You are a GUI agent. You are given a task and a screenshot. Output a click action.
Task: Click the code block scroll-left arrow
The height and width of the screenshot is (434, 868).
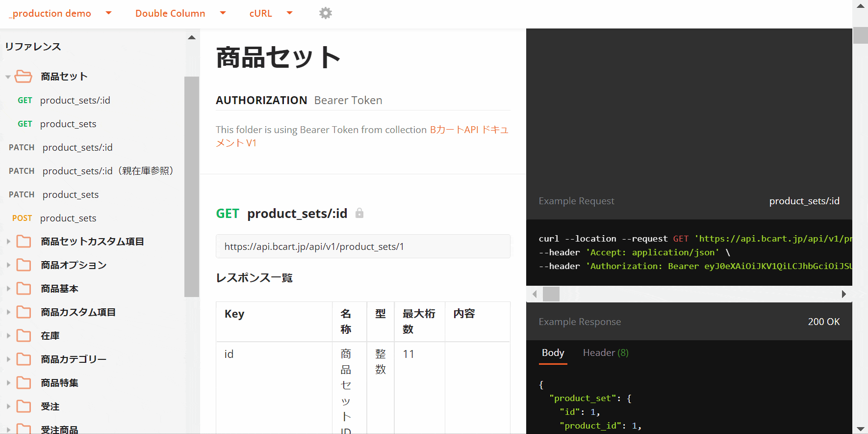point(535,294)
